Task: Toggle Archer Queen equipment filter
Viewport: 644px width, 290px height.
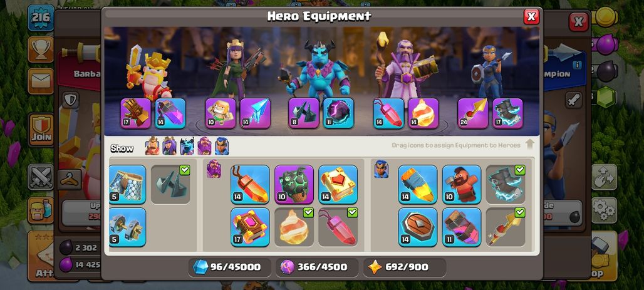Action: [169, 146]
